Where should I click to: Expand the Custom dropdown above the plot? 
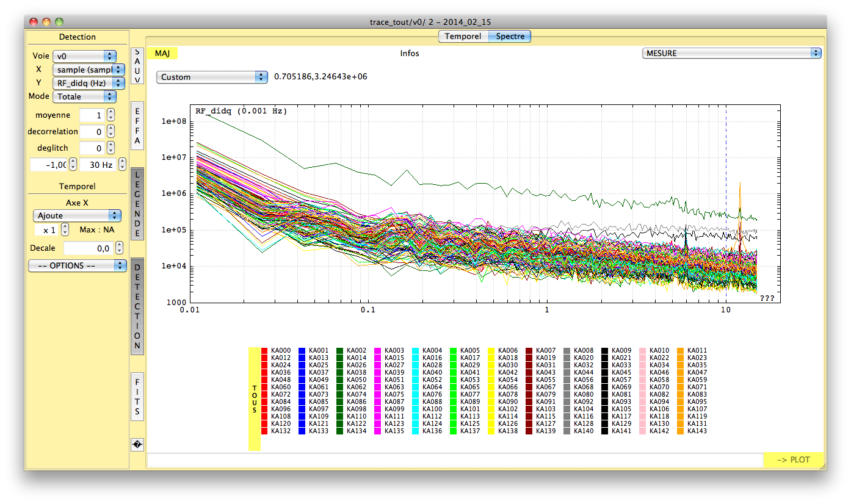(x=212, y=77)
